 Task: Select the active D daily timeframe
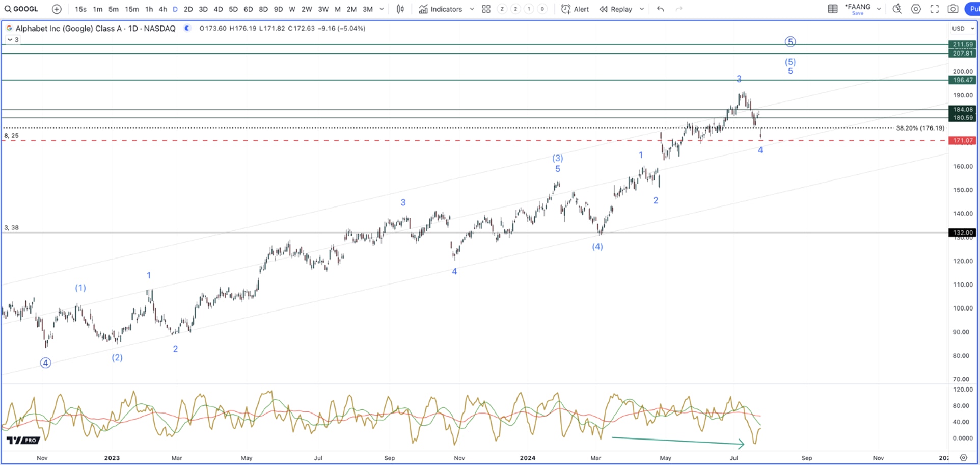pos(175,9)
